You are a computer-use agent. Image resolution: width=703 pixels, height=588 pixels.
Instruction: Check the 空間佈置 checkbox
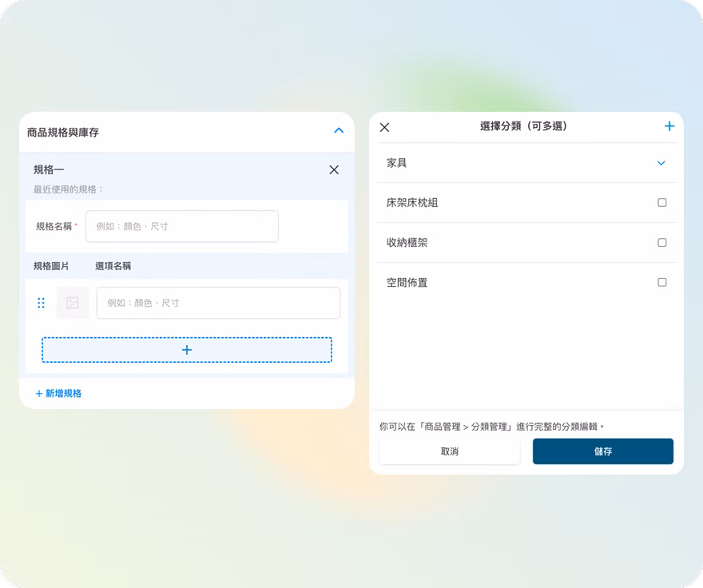click(662, 283)
